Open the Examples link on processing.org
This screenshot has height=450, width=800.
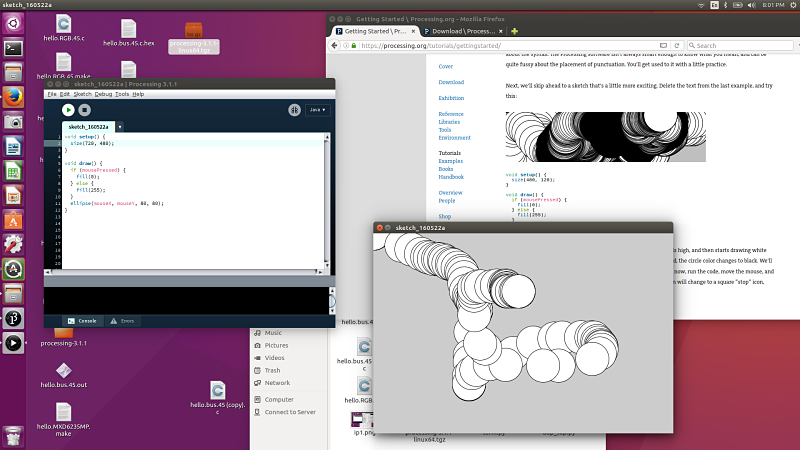coord(451,161)
